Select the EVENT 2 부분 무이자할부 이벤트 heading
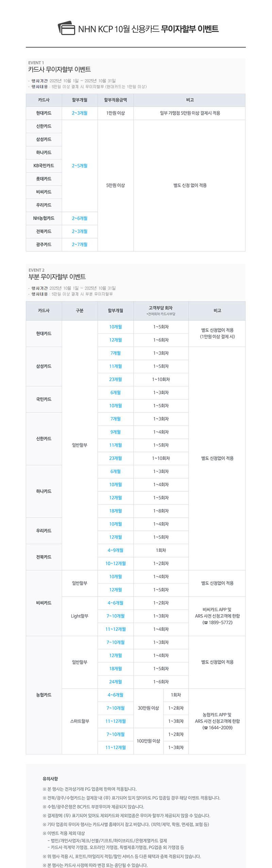Image resolution: width=272 pixels, height=868 pixels. 57,277
